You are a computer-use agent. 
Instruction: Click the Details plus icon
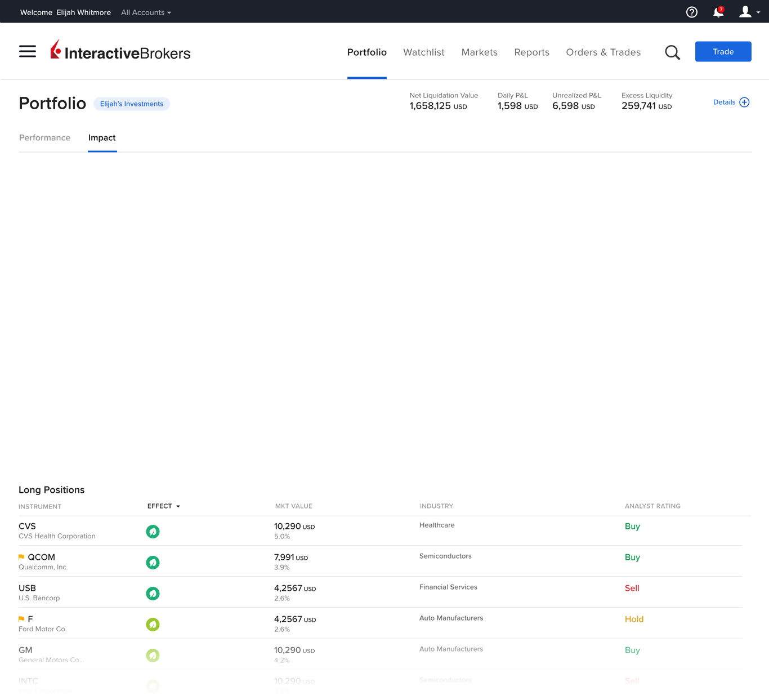pyautogui.click(x=744, y=102)
